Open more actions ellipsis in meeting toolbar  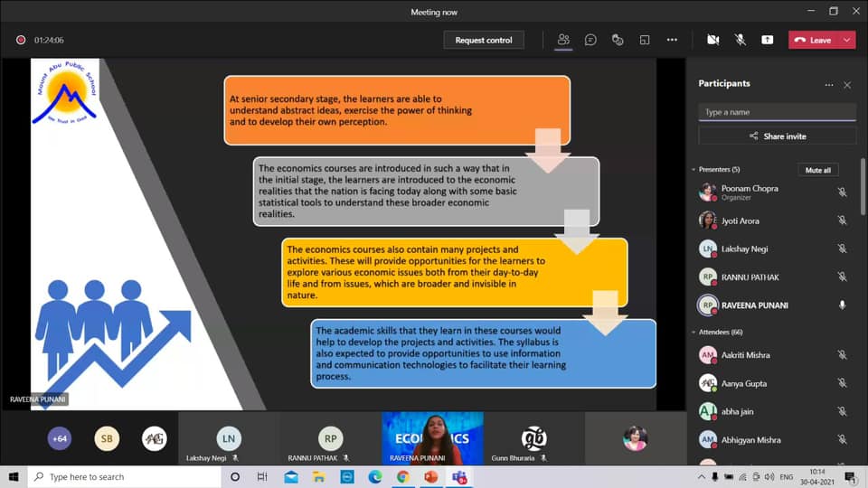[672, 40]
